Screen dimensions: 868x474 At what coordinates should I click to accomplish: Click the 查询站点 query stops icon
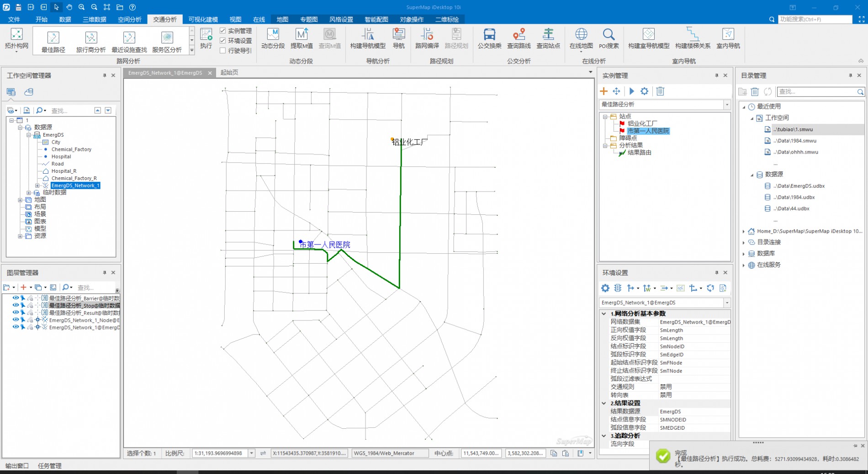tap(548, 38)
